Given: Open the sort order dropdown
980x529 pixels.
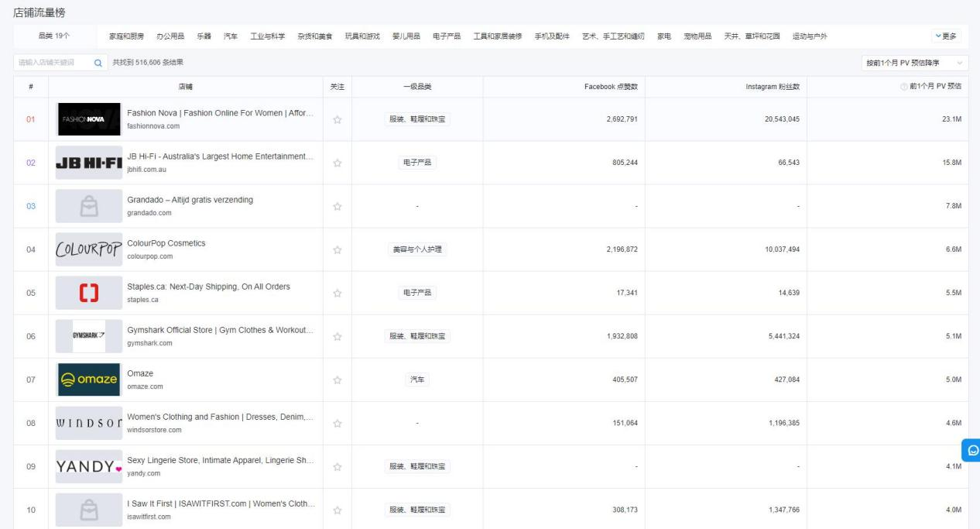Looking at the screenshot, I should click(x=914, y=63).
